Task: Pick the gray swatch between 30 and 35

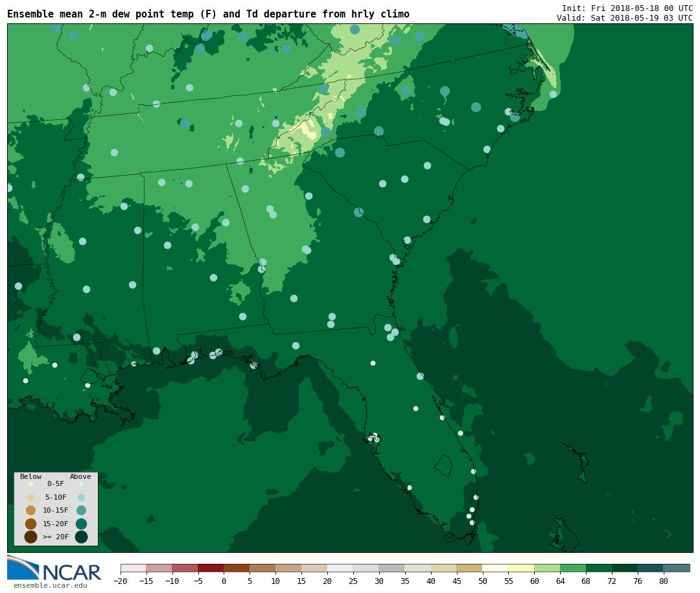Action: [x=392, y=568]
